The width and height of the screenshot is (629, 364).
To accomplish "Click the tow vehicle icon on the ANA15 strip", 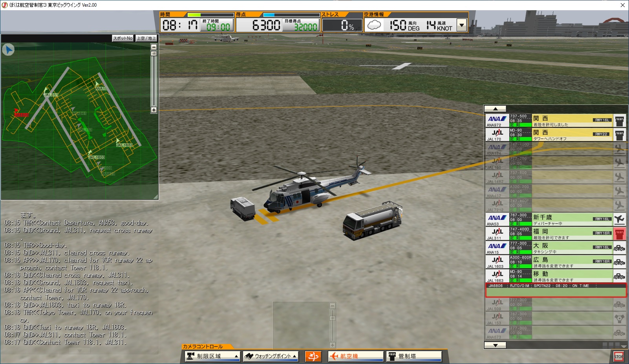I will pyautogui.click(x=620, y=248).
